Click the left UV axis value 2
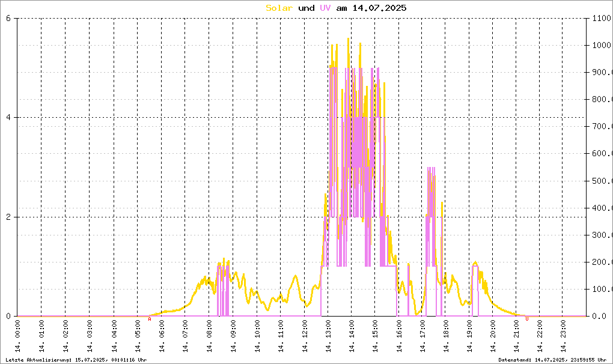Screen dimensions: 613x364 coord(8,217)
